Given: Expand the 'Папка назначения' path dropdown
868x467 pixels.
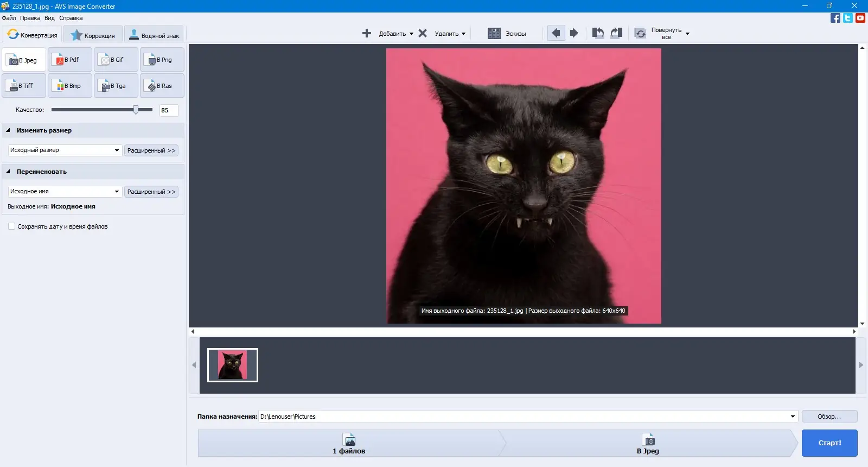Looking at the screenshot, I should [x=793, y=416].
